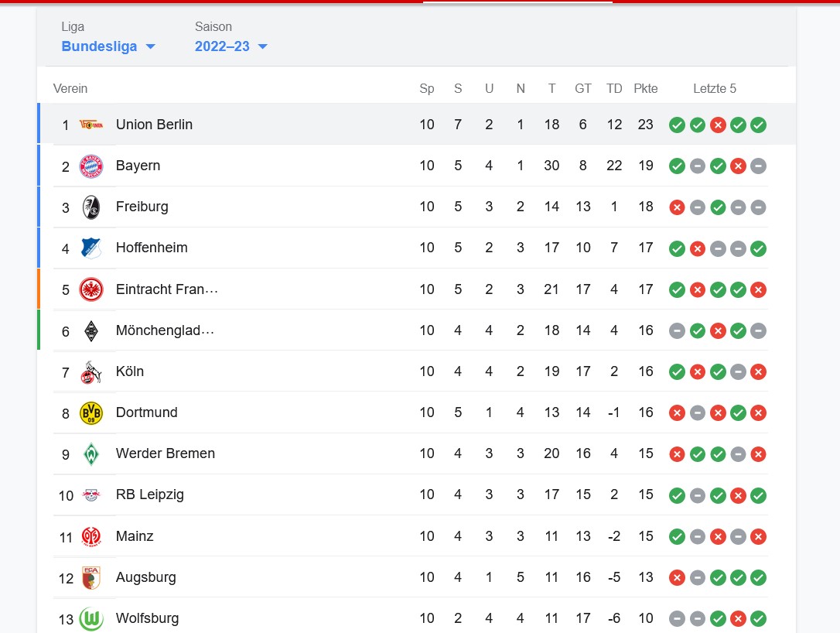This screenshot has height=633, width=840.
Task: Open the RB Leipzig team row
Action: (150, 494)
